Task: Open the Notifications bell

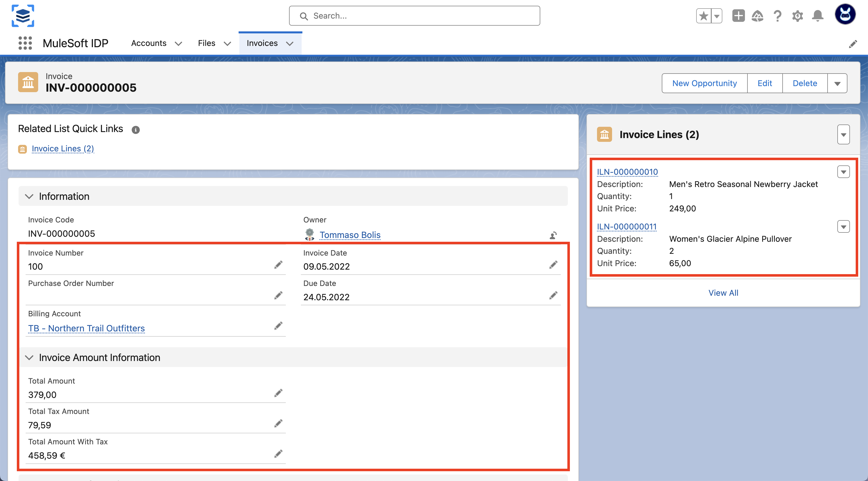Action: (818, 16)
